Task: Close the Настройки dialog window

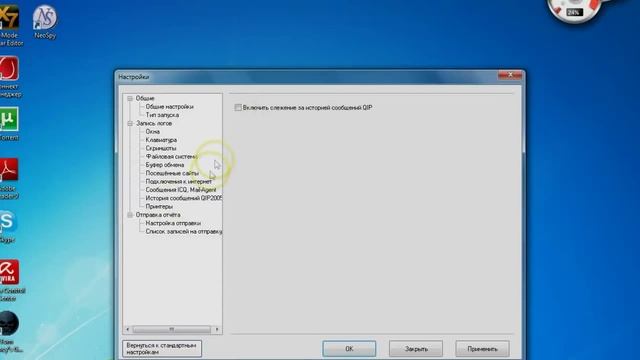Action: pos(510,75)
